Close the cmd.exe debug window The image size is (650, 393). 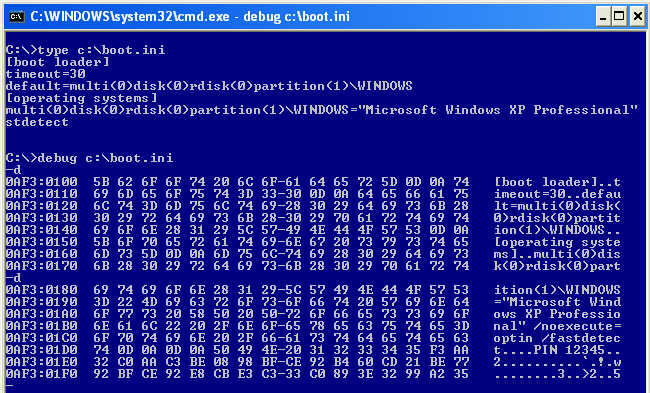[x=638, y=17]
